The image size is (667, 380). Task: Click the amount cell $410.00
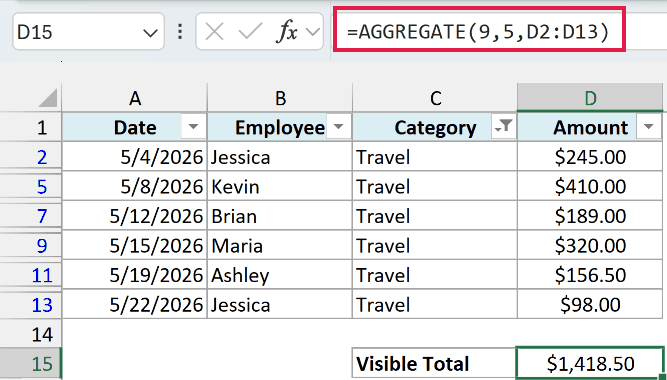click(590, 186)
